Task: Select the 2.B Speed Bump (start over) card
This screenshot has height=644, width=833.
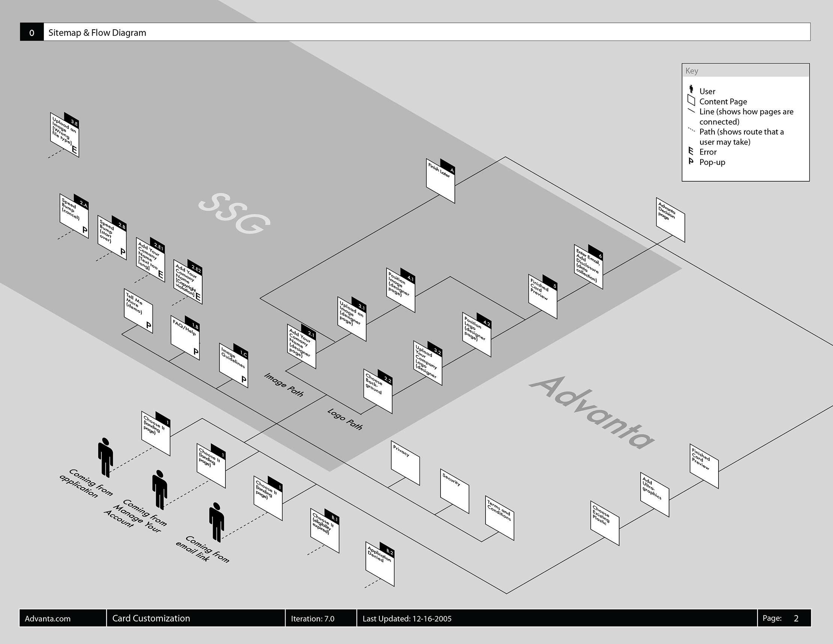Action: coord(112,238)
